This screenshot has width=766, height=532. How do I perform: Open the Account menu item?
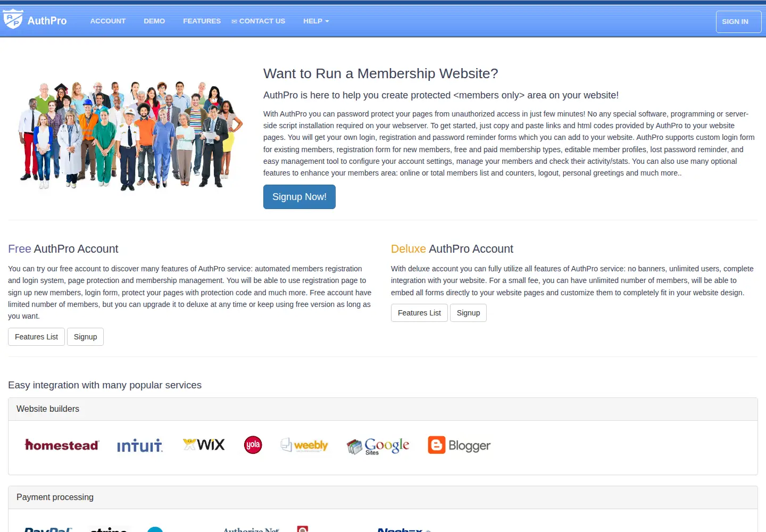108,21
